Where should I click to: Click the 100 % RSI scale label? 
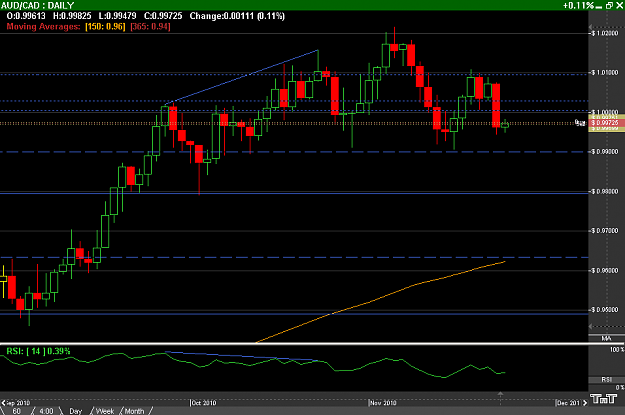pyautogui.click(x=617, y=350)
